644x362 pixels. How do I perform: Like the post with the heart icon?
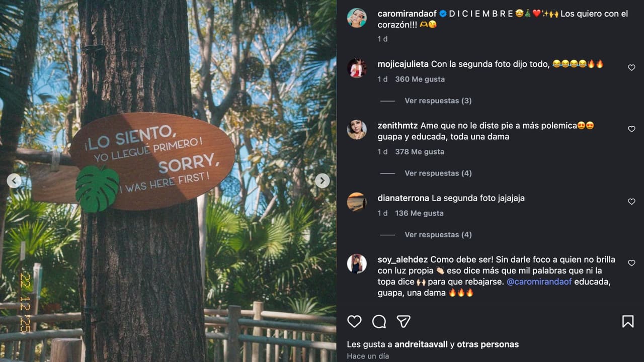pos(354,321)
